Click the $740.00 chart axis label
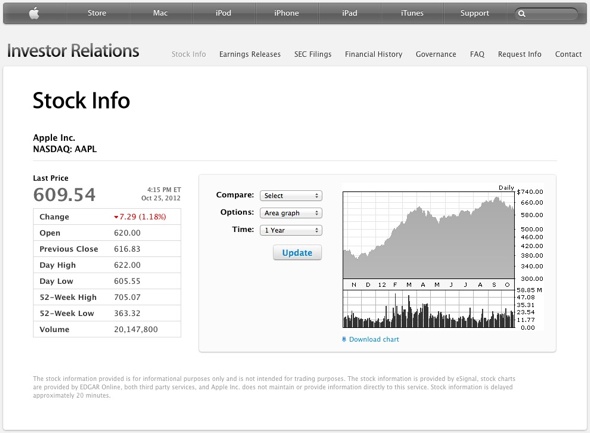Viewport: 590px width, 433px height. pos(530,192)
